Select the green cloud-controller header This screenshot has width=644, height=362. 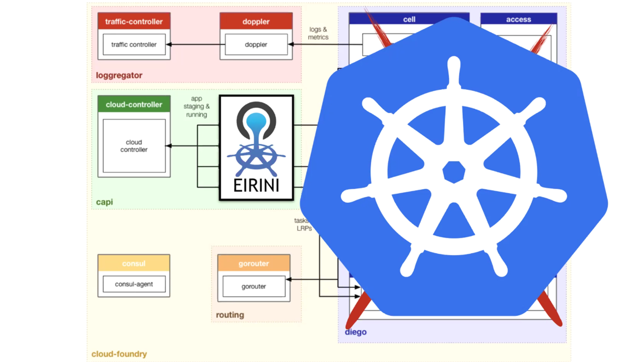134,105
